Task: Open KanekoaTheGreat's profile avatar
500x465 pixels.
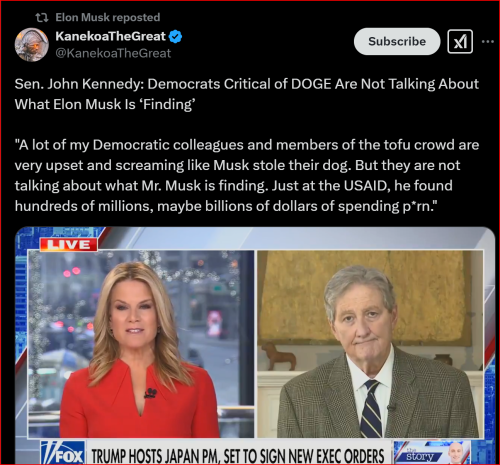Action: tap(32, 45)
